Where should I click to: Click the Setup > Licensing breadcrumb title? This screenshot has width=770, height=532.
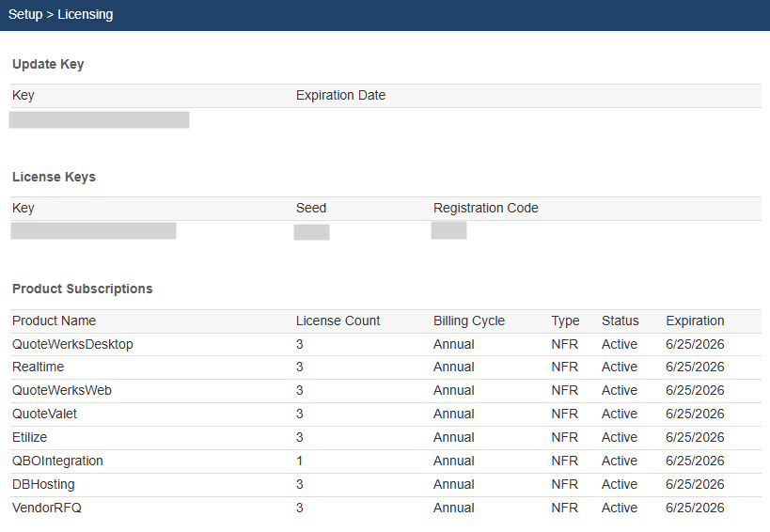tap(60, 15)
